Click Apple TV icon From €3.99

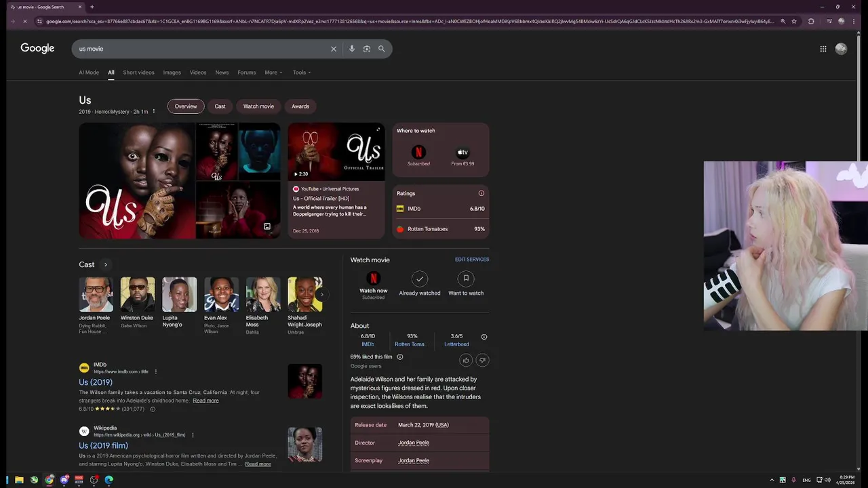pos(462,152)
